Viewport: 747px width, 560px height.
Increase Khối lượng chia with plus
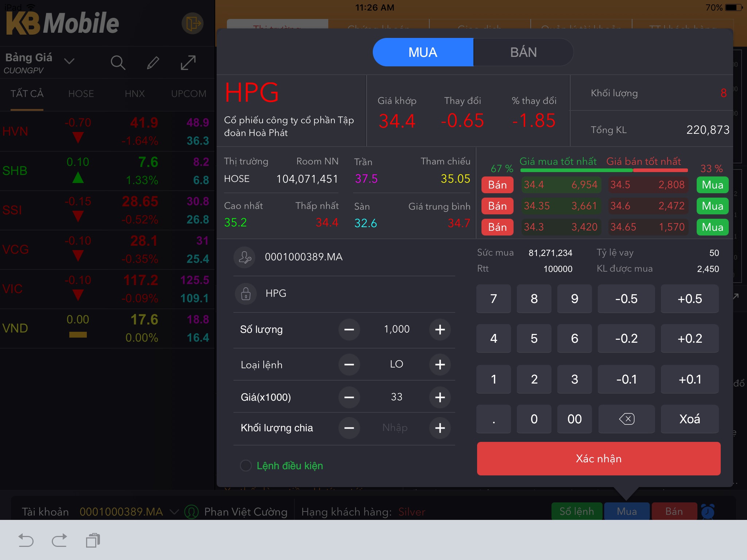(440, 428)
